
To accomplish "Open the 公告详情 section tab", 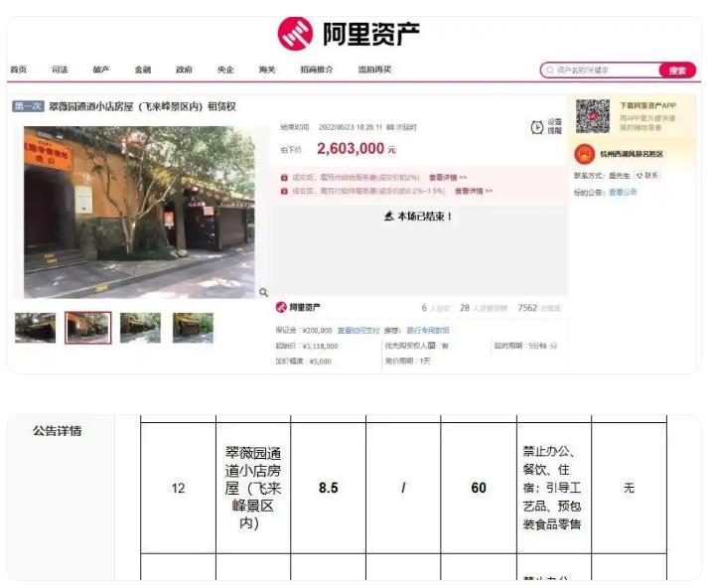I will 57,431.
